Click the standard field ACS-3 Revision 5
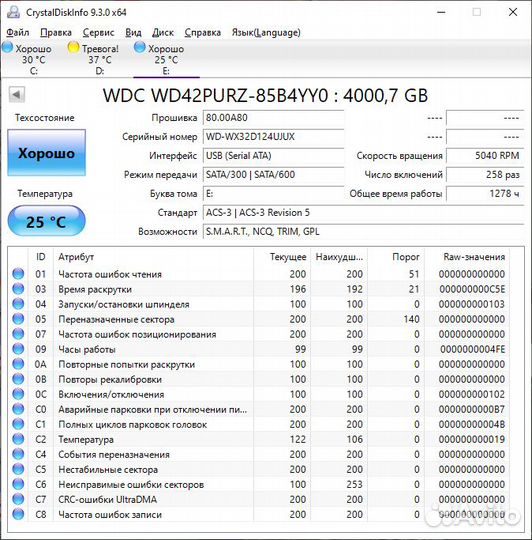The width and height of the screenshot is (532, 540). [364, 212]
